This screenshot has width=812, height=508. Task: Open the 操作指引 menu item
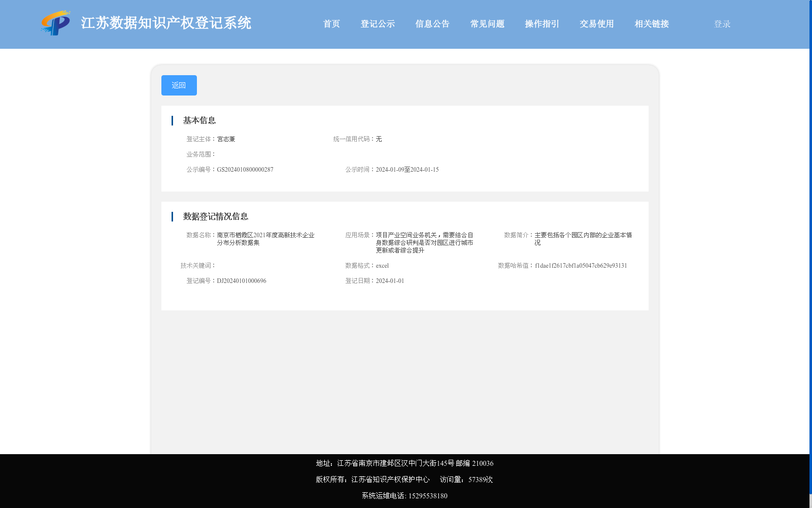(542, 24)
